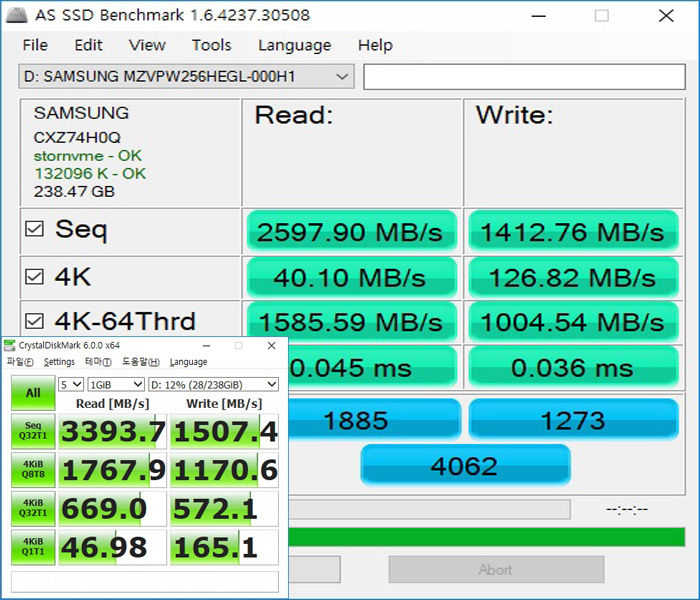Minimize the CrystalDiskMark window

click(206, 346)
